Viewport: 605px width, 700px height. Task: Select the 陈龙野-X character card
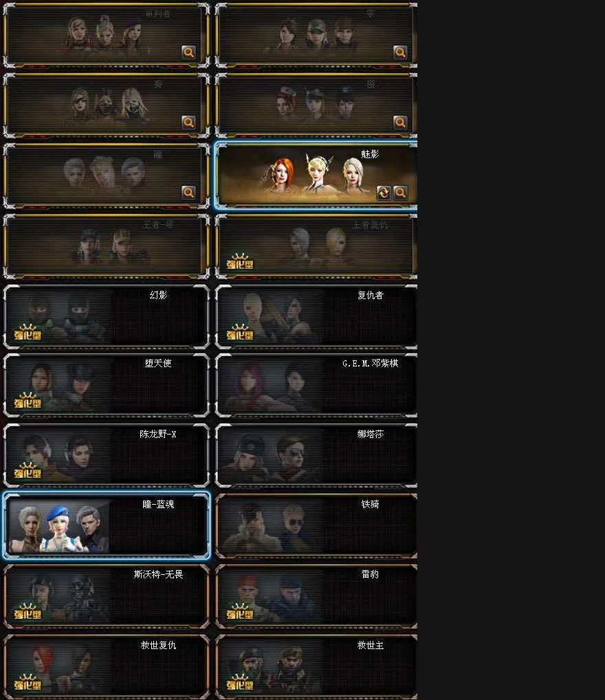pos(107,455)
